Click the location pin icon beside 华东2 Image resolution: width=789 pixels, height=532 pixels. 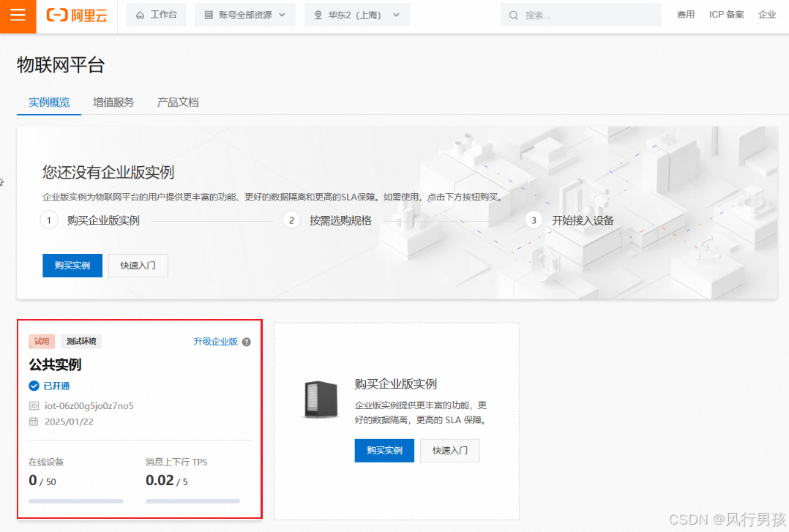tap(318, 15)
